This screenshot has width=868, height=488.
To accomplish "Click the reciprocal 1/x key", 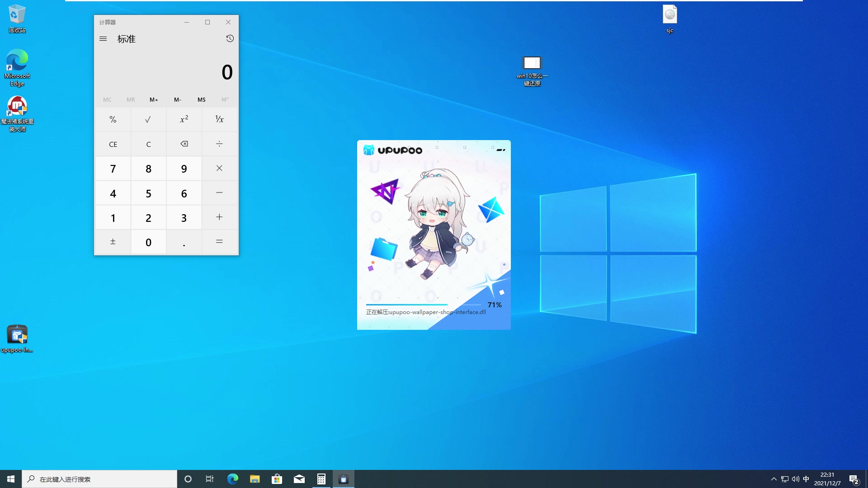I will click(219, 119).
